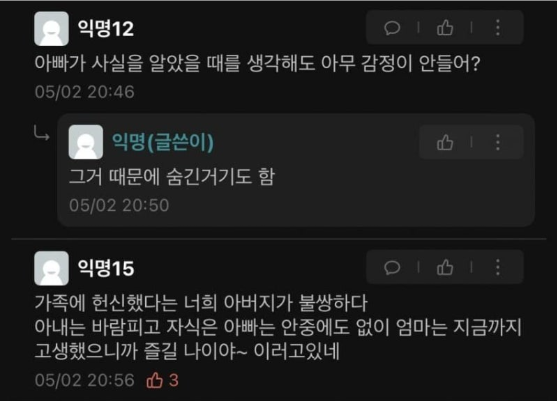Viewport: 557px width, 401px height.
Task: Like the comment by 익명15
Action: pos(445,267)
